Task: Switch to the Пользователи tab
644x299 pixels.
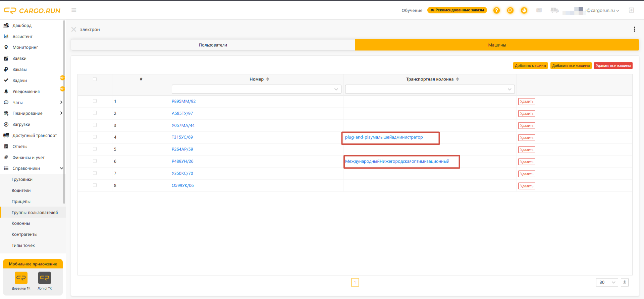Action: coord(213,45)
